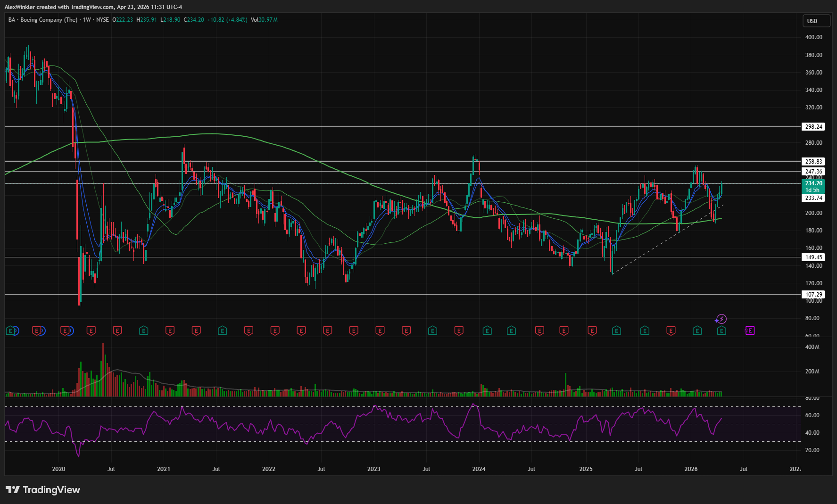Viewport: 837px width, 504px height.
Task: Click the 258.83 resistance level label
Action: point(813,162)
